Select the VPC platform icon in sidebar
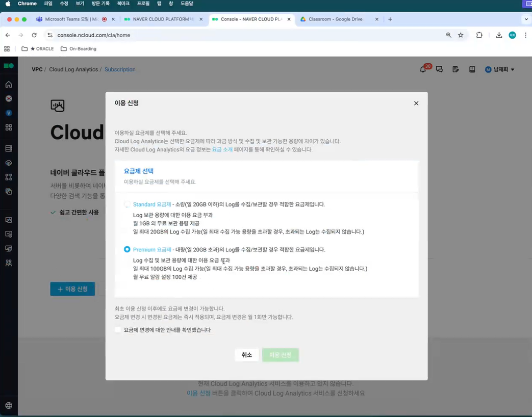The height and width of the screenshot is (417, 532). tap(9, 113)
